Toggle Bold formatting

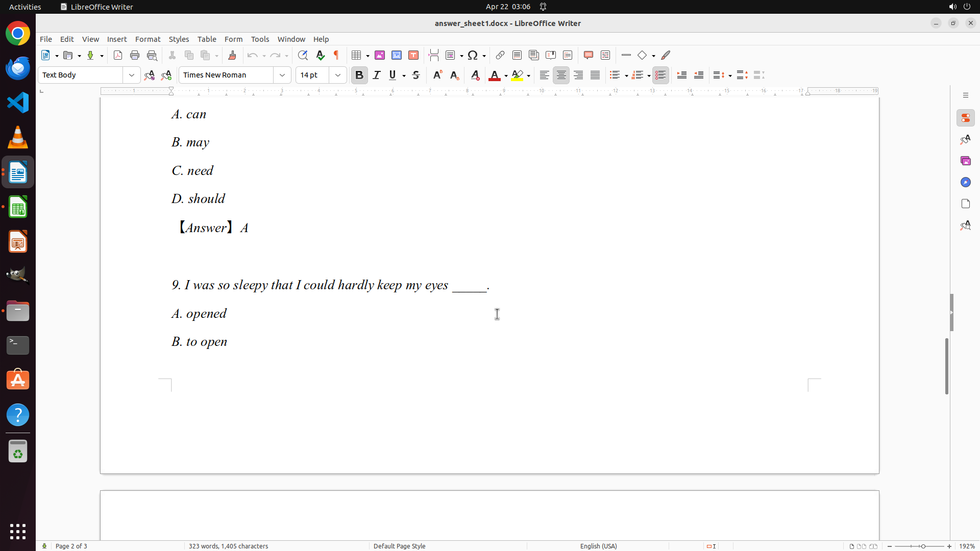(359, 75)
